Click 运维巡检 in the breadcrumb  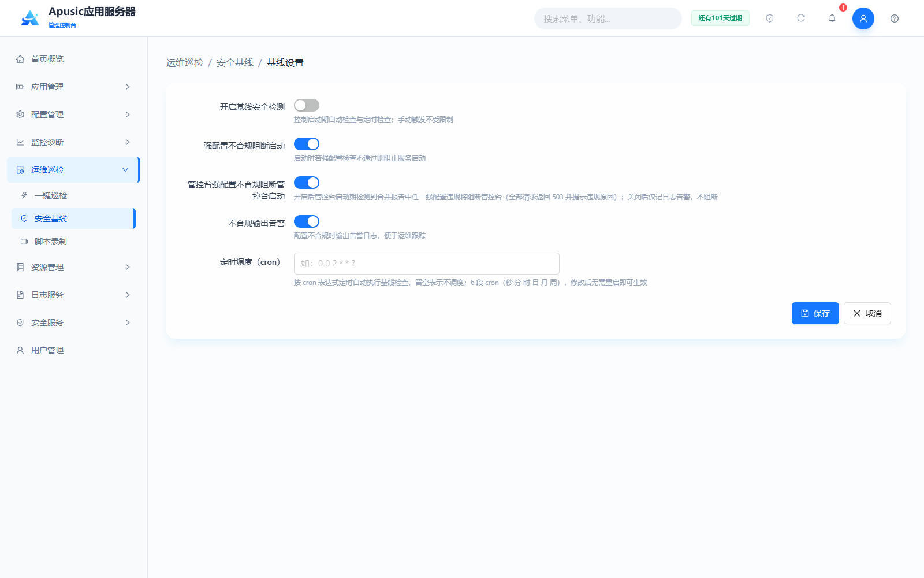pyautogui.click(x=185, y=62)
